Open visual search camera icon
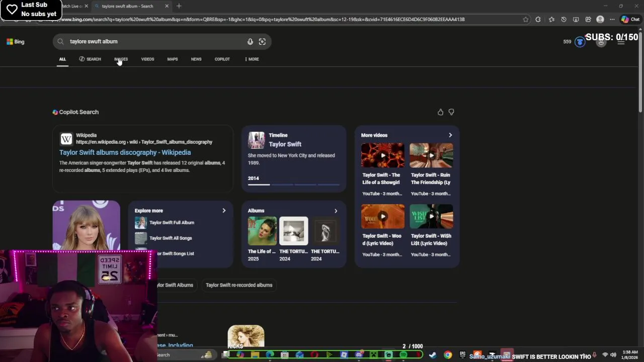This screenshot has width=644, height=362. pyautogui.click(x=262, y=42)
